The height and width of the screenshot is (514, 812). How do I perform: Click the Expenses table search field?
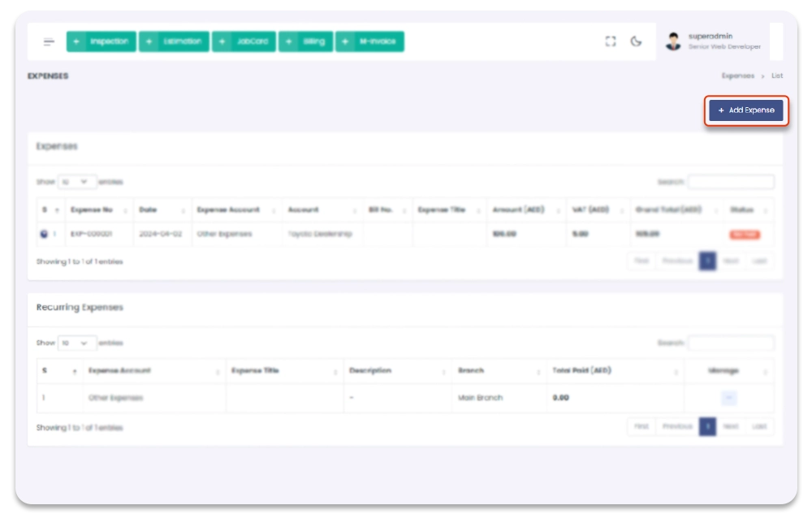(x=731, y=182)
